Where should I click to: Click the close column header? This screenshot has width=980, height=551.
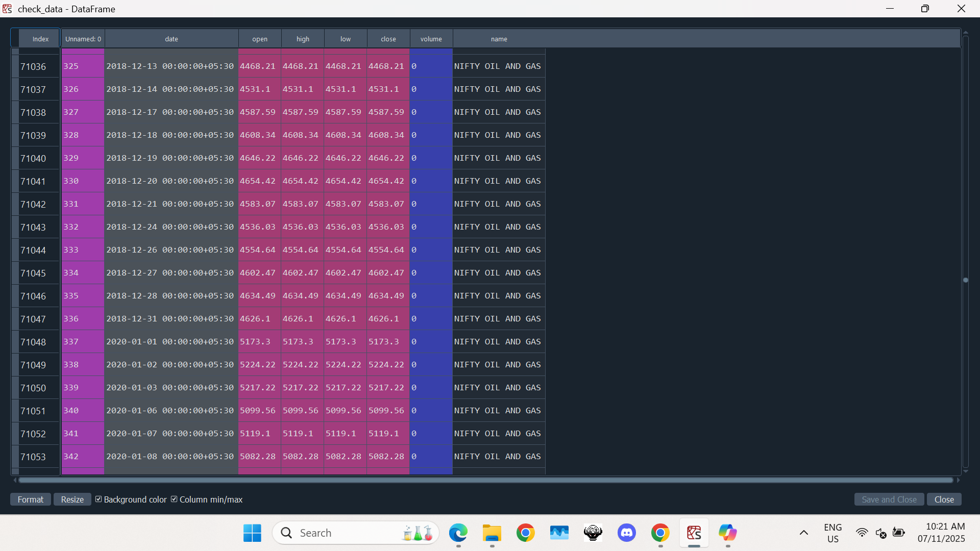(x=388, y=39)
